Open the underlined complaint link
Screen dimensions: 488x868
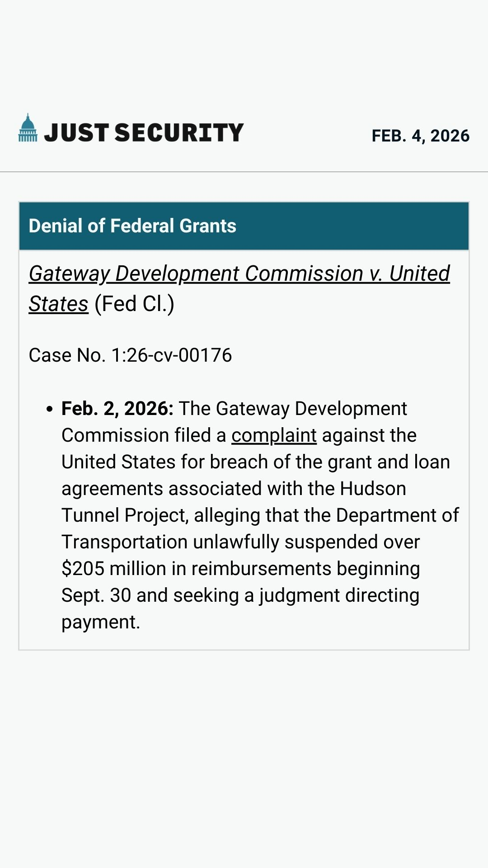pos(274,435)
